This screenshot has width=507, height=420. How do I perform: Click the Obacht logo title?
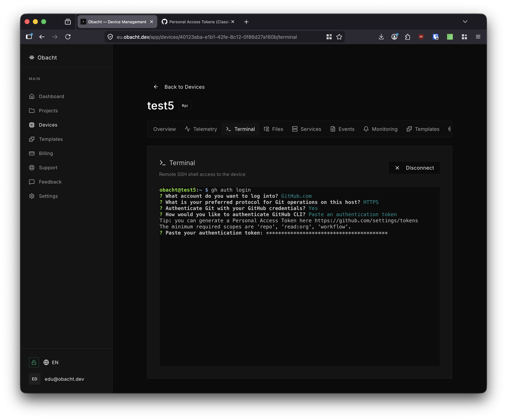point(47,58)
